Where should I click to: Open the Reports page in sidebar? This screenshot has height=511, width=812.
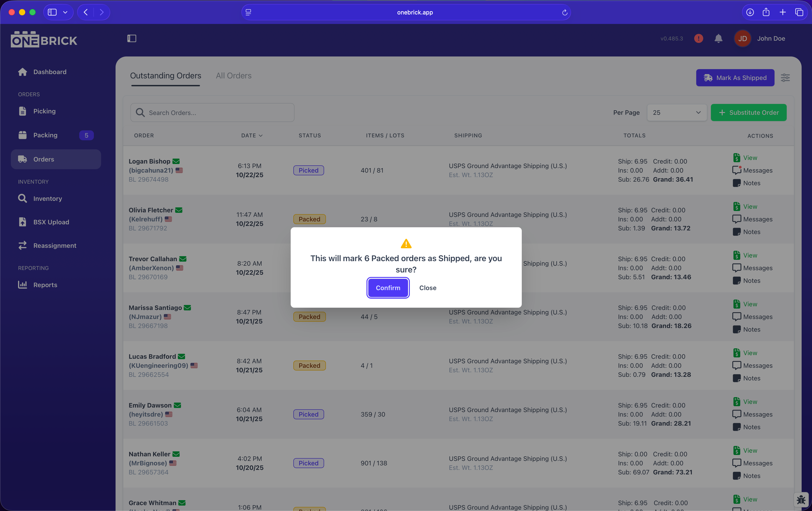point(45,285)
